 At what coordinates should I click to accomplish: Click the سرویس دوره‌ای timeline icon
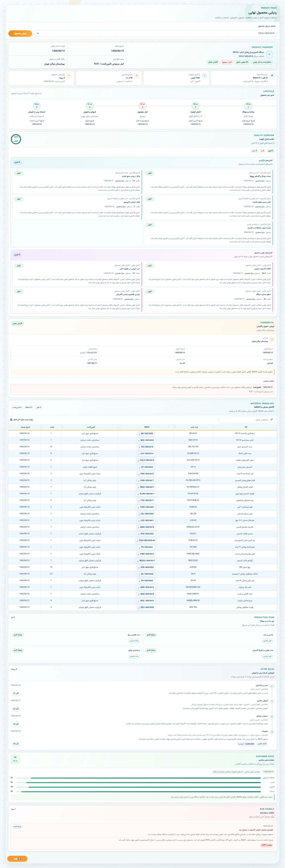[272, 717]
